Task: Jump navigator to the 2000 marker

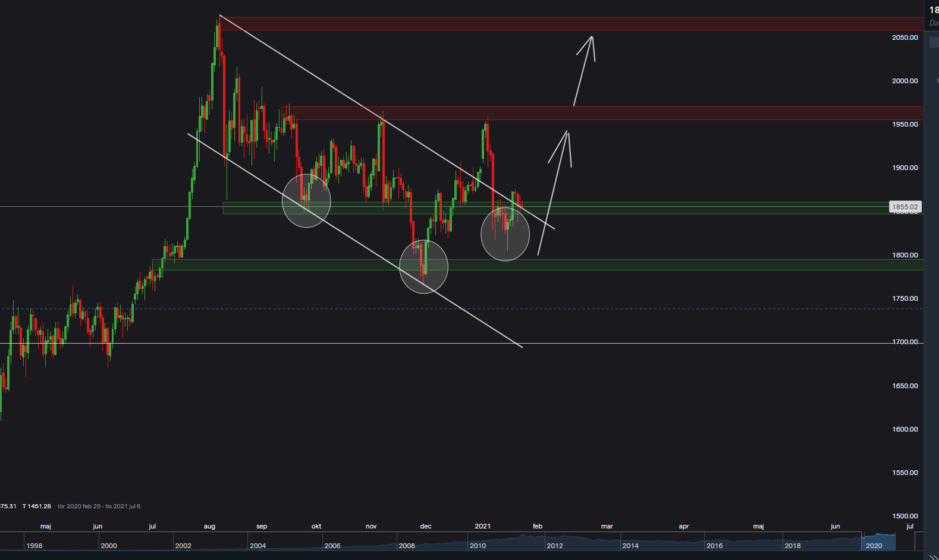Action: pyautogui.click(x=109, y=546)
